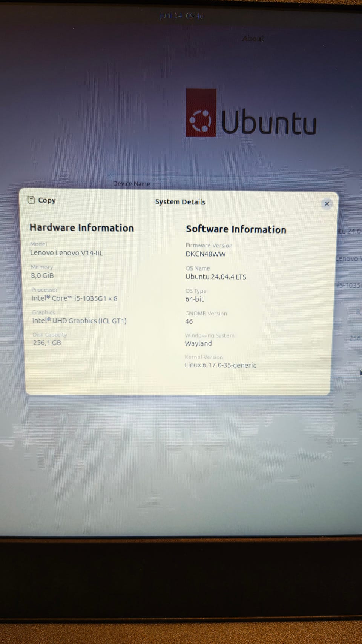Click windowing system value Wayland
This screenshot has height=644, width=362.
point(198,343)
